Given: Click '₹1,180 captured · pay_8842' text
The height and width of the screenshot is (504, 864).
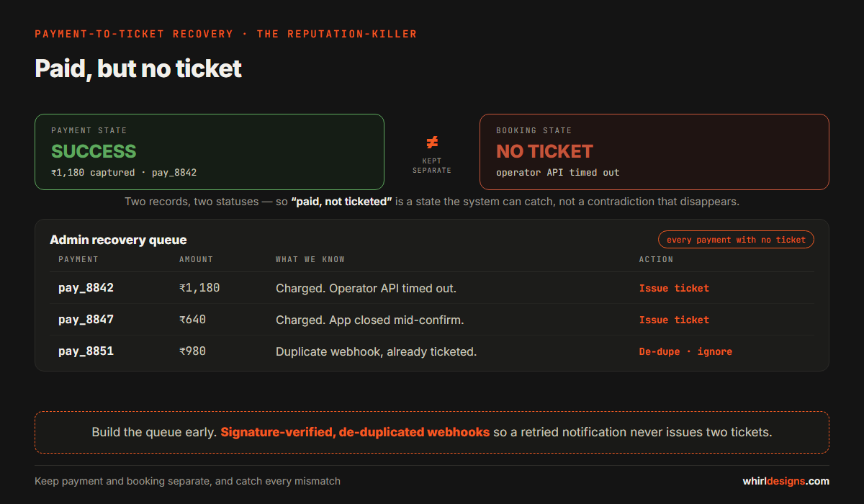Looking at the screenshot, I should pos(124,173).
